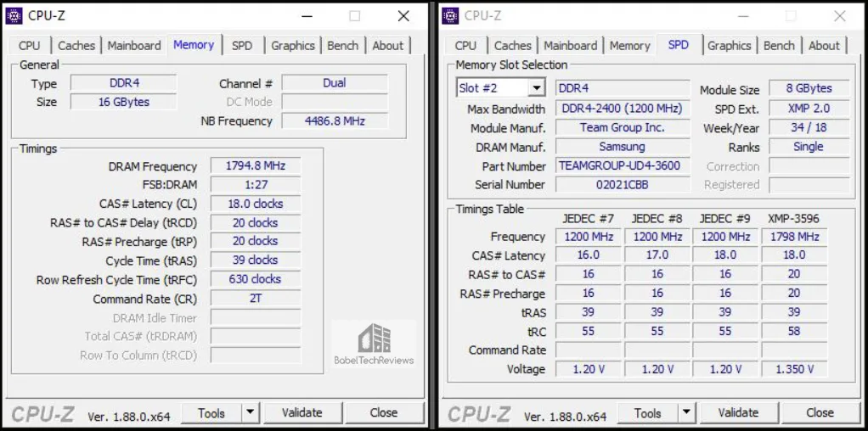Click Week/Year value 34 / 18
Viewport: 868px width, 431px height.
(809, 128)
